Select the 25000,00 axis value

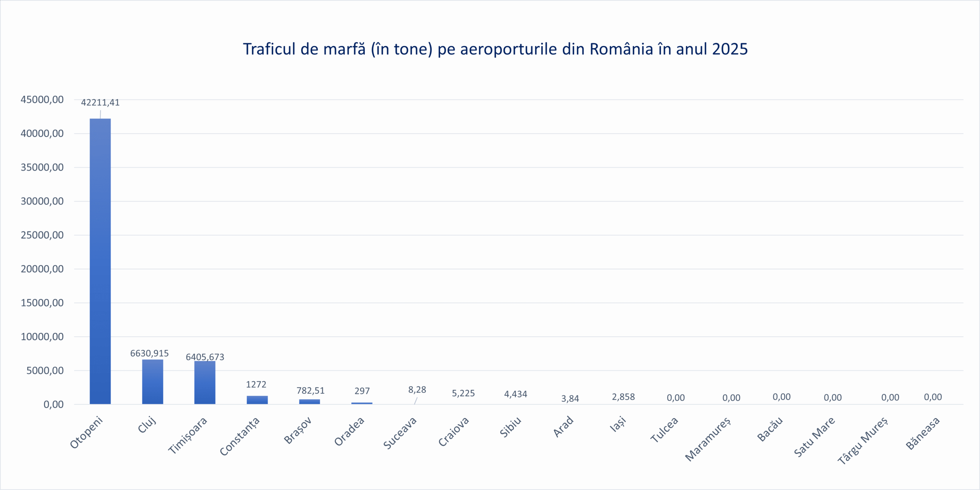tap(42, 235)
